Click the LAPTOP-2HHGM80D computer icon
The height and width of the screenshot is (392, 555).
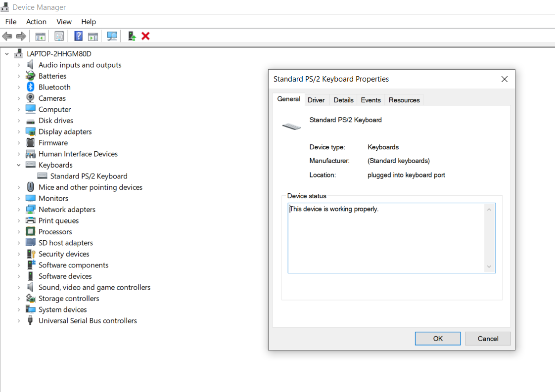18,53
